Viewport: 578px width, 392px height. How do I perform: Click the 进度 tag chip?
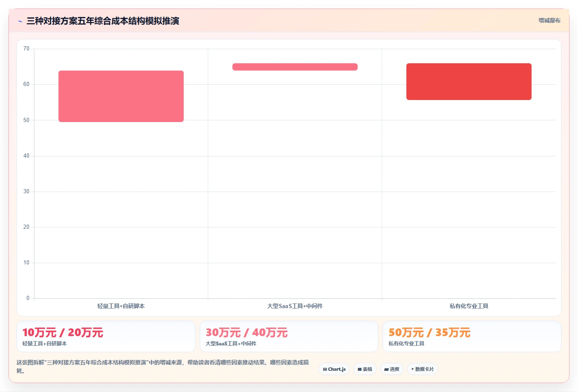(391, 369)
